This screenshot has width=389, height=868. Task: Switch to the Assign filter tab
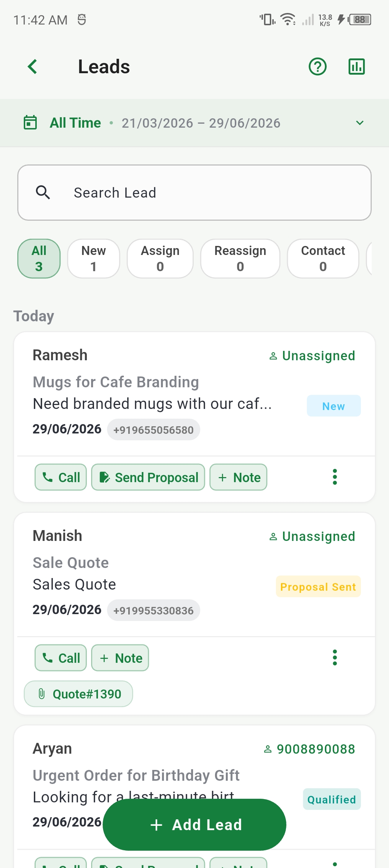pos(160,259)
